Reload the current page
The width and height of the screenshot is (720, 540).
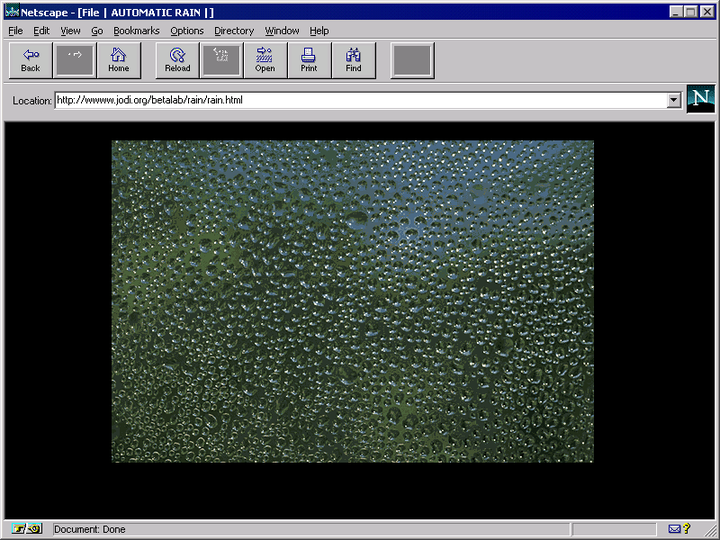pos(177,61)
